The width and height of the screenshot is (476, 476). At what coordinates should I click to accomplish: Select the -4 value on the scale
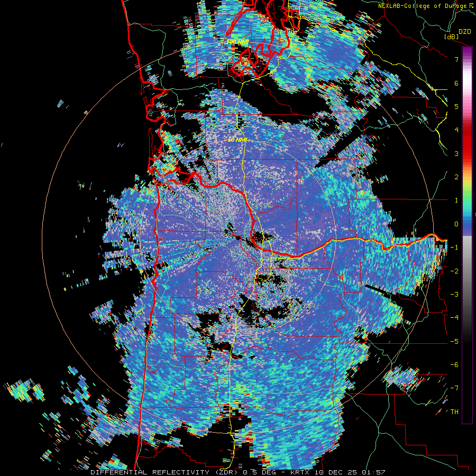tap(454, 318)
